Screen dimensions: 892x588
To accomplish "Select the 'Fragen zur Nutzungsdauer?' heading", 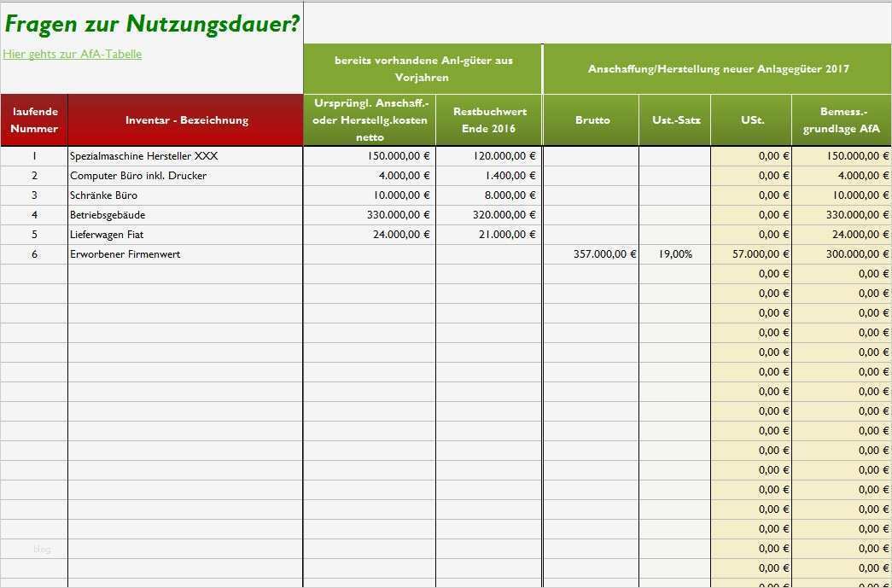I will click(x=153, y=25).
